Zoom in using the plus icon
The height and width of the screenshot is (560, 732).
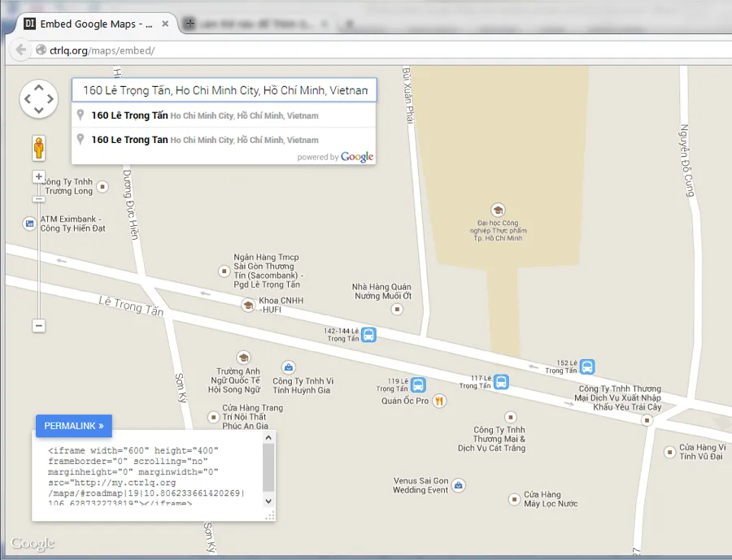[x=38, y=176]
